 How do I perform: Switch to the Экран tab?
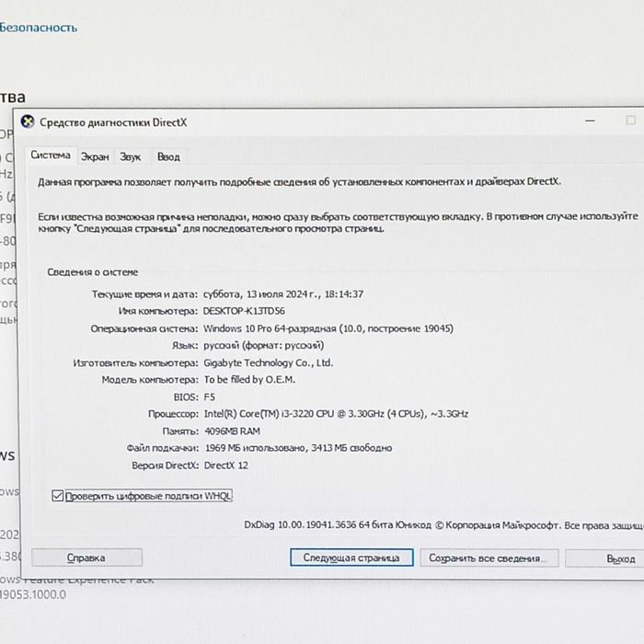click(95, 156)
